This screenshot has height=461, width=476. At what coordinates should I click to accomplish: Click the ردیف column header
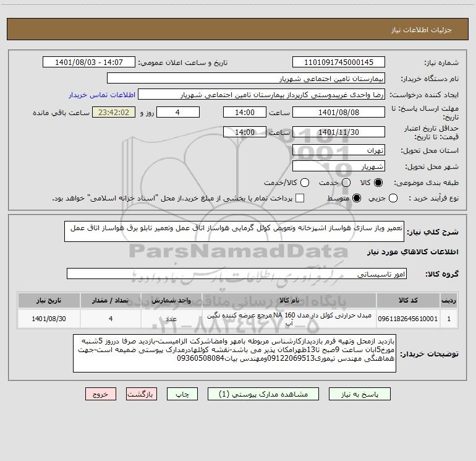(x=449, y=301)
